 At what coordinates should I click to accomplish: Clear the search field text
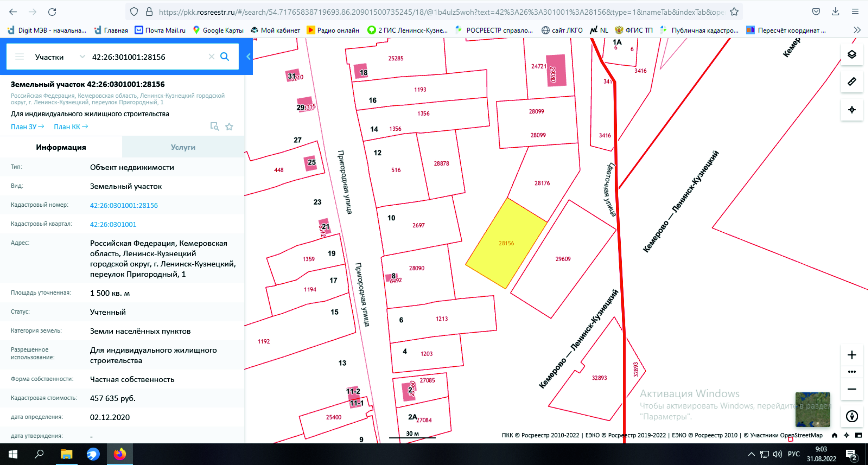click(211, 57)
